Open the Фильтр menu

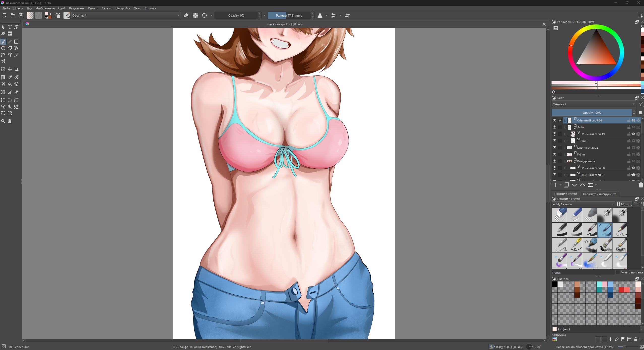(x=93, y=8)
